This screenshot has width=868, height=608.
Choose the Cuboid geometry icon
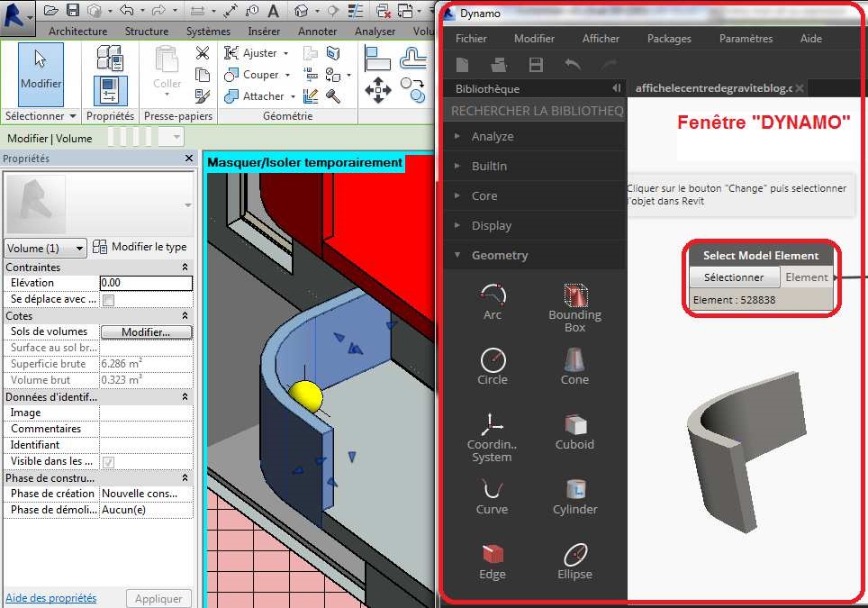(574, 424)
